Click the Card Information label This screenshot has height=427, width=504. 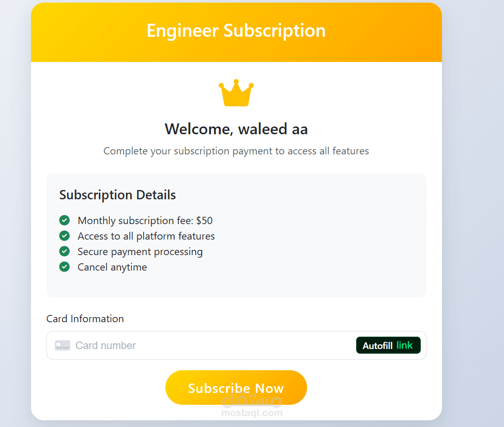[85, 319]
